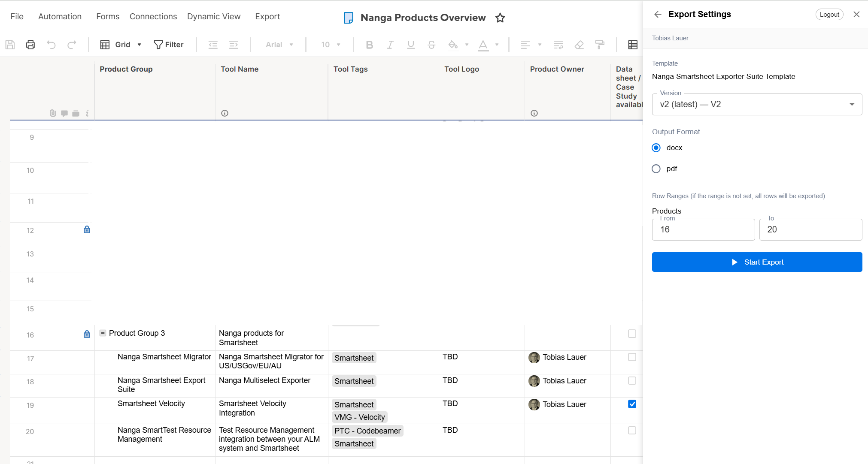
Task: Open fill color dropdown arrow
Action: 467,45
